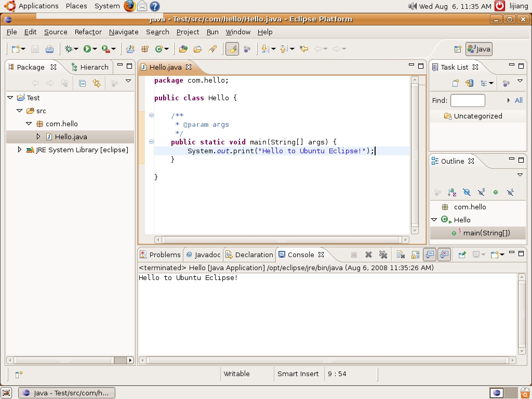Click the New Java Project icon
Screen dimensions: 532x399
point(130,49)
